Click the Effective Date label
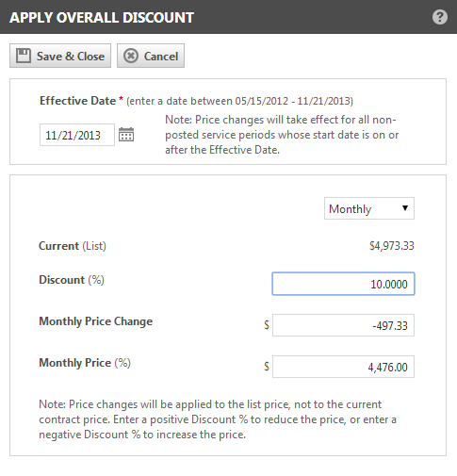Screen dimensions: 457x476 [x=77, y=101]
